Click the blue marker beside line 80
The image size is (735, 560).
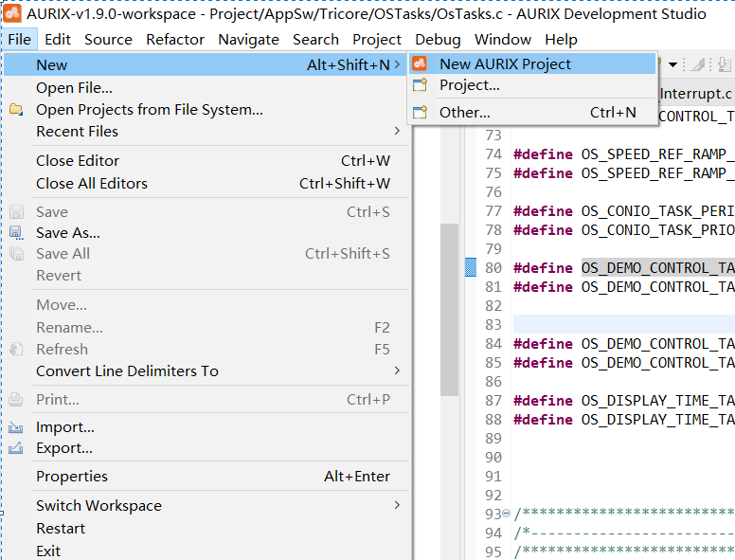[x=471, y=267]
